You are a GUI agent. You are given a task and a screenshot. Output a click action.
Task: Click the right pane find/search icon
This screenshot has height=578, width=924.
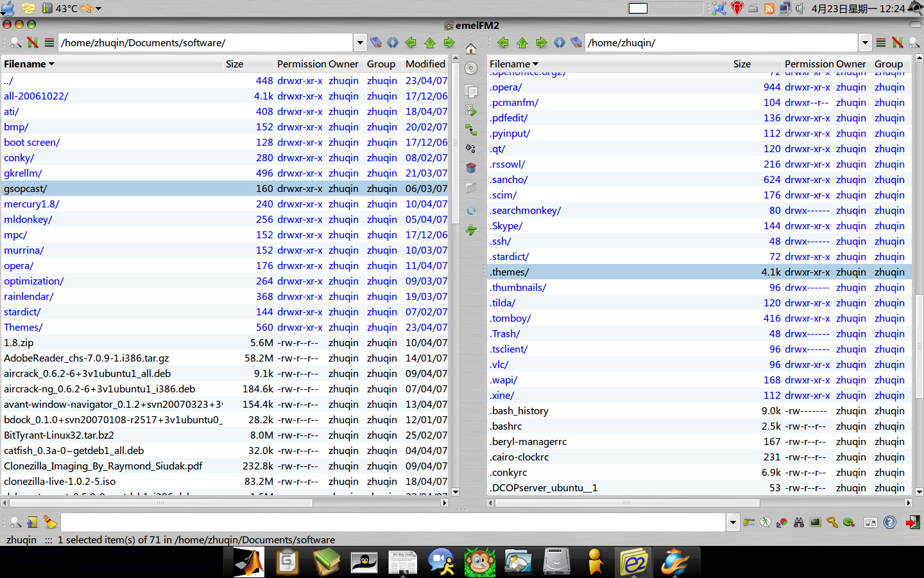tap(914, 42)
